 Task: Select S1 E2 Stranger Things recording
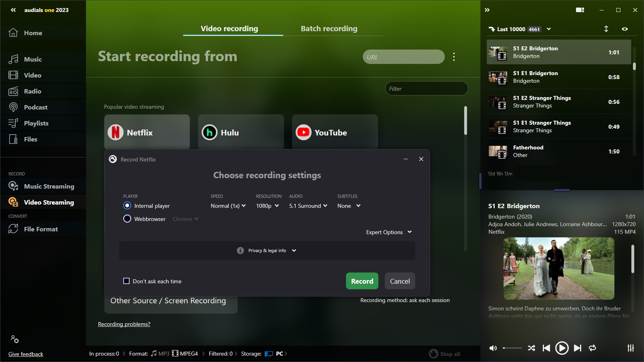pos(559,101)
